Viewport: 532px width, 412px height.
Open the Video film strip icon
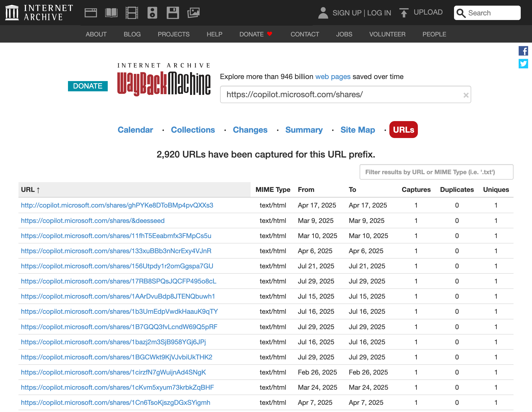coord(132,13)
